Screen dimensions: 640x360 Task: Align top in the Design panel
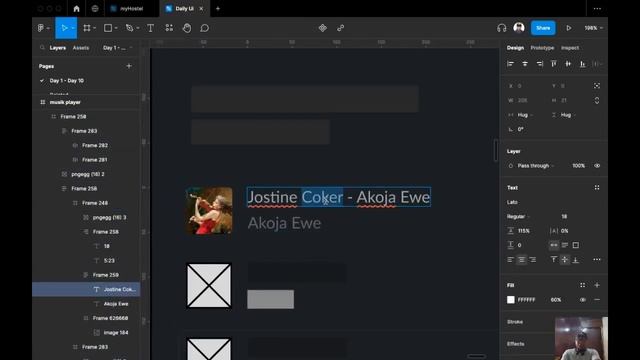tap(554, 64)
